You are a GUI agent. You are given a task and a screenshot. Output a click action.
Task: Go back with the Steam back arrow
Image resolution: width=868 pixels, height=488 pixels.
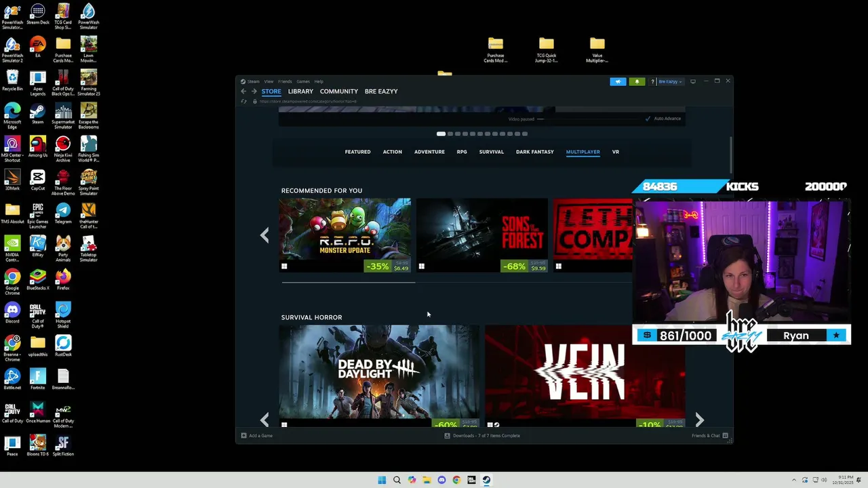(243, 91)
